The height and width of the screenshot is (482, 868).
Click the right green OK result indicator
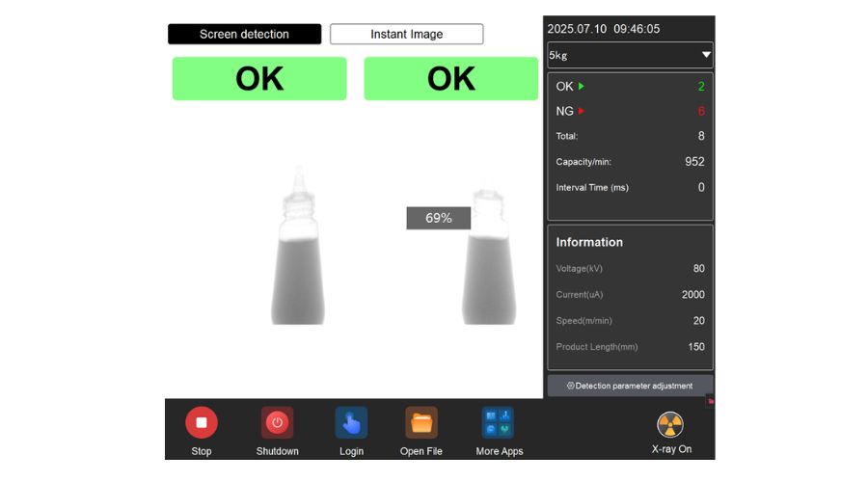(x=450, y=79)
